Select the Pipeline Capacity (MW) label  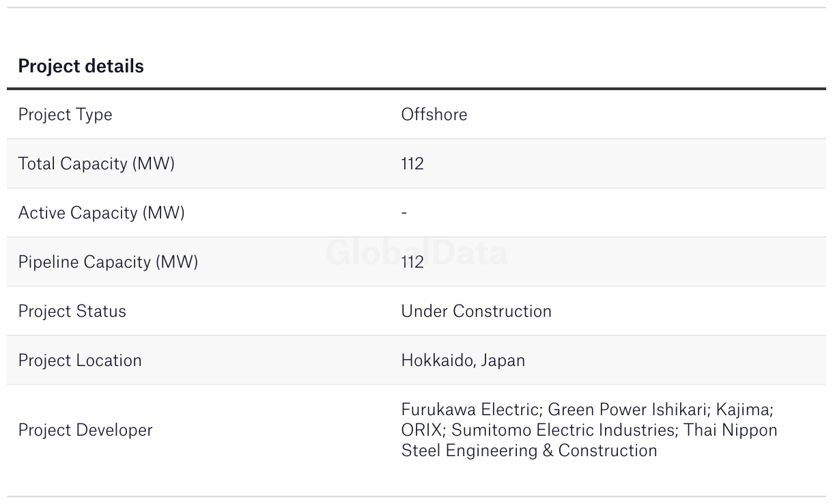click(108, 262)
